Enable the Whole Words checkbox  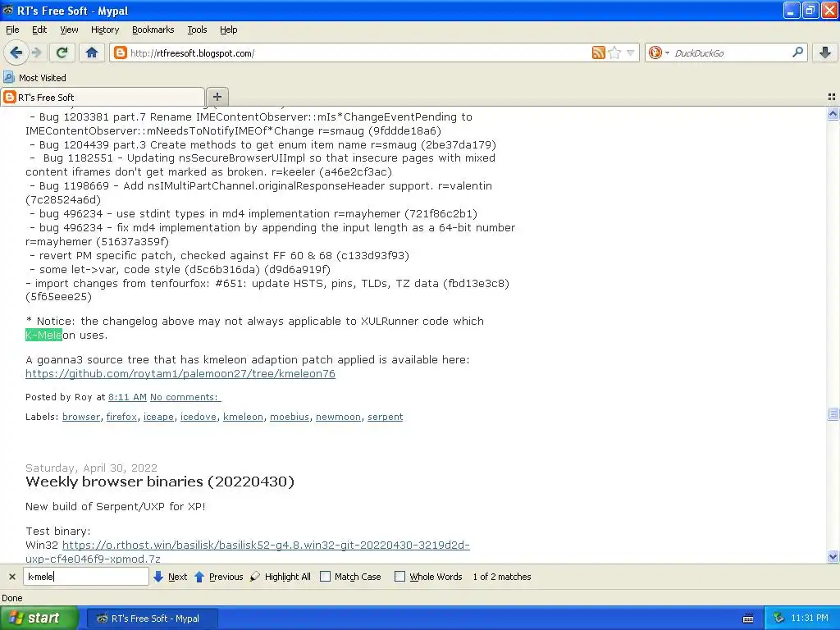point(399,577)
